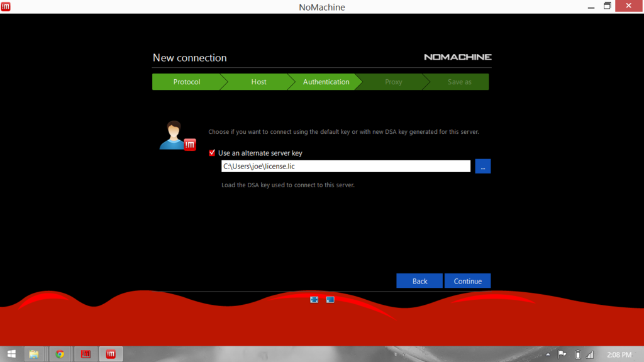Screen dimensions: 644x362
Task: Click the Back button
Action: click(419, 281)
